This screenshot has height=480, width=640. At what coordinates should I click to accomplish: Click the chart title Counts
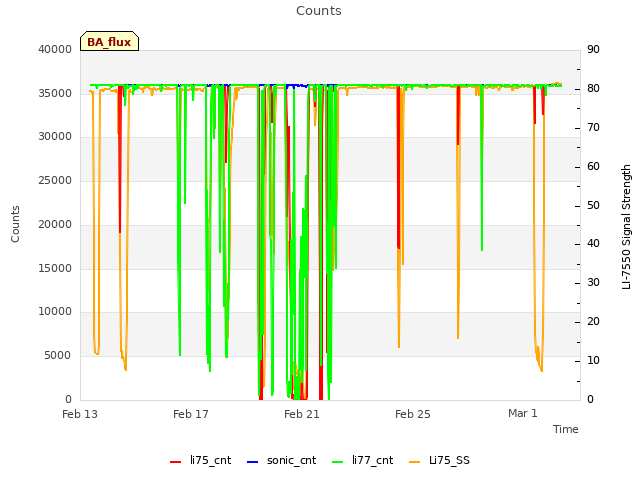[x=319, y=11]
